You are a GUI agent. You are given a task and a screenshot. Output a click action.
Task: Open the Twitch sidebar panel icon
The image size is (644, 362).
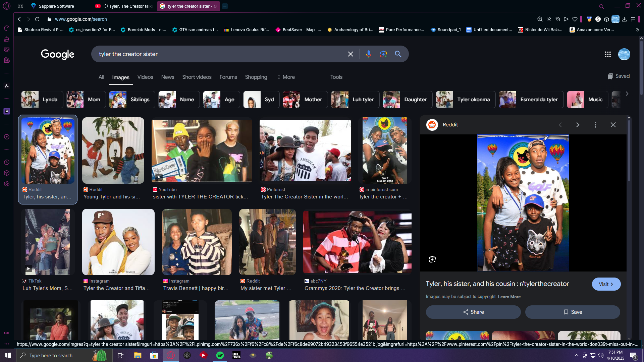pyautogui.click(x=7, y=111)
